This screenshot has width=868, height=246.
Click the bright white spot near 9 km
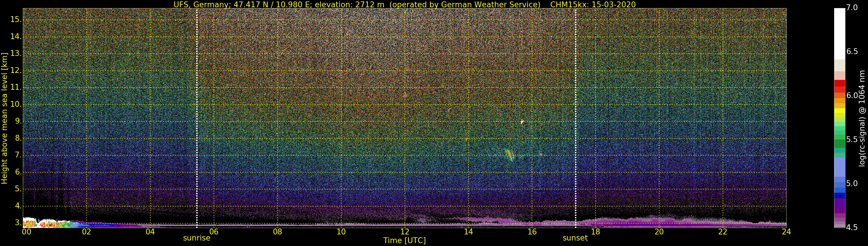click(x=522, y=122)
